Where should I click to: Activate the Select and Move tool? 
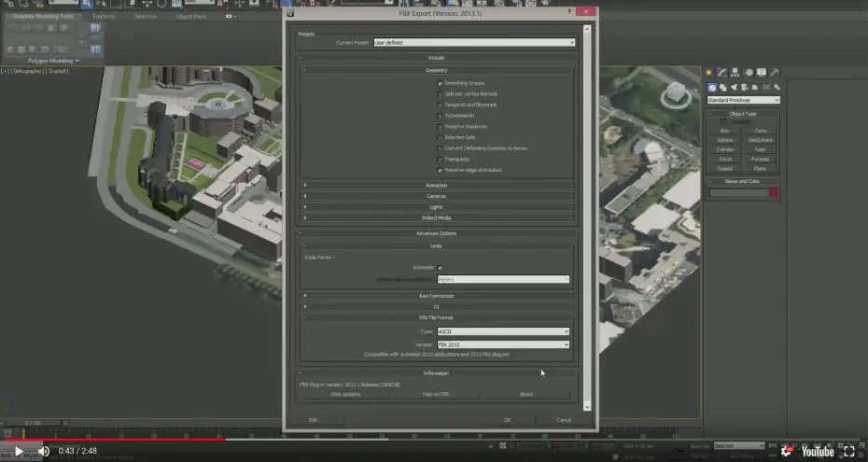(x=147, y=4)
